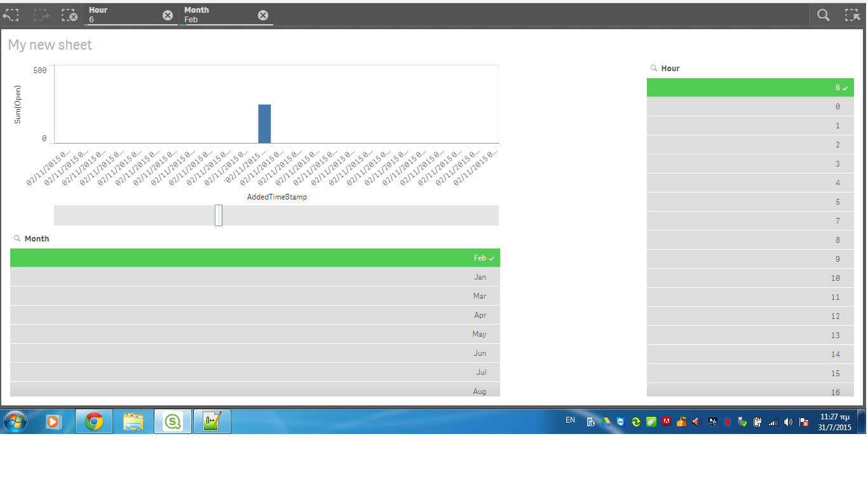Select Jun in the Month list
Screen dimensions: 868x488
255,353
